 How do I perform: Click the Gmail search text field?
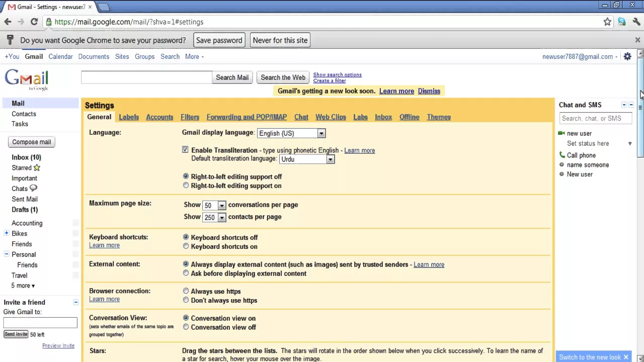(146, 77)
